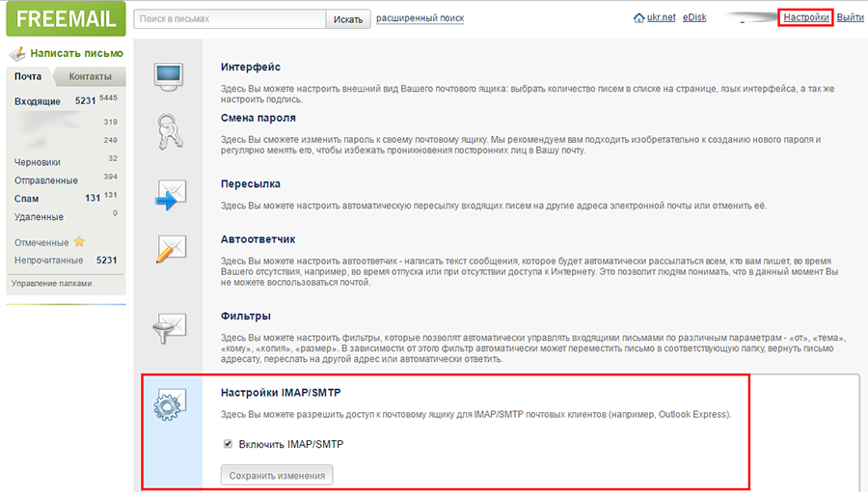Click the star next to Отмеченные

click(x=80, y=242)
